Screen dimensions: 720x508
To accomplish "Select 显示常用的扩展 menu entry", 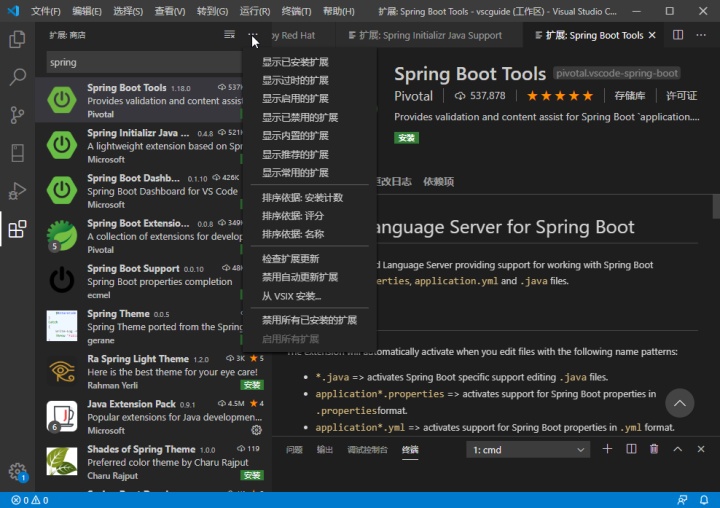I will [x=295, y=173].
